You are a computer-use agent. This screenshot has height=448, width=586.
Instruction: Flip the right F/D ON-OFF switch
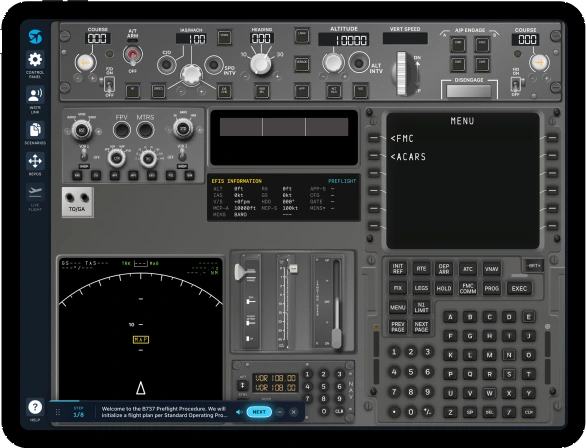pyautogui.click(x=516, y=84)
